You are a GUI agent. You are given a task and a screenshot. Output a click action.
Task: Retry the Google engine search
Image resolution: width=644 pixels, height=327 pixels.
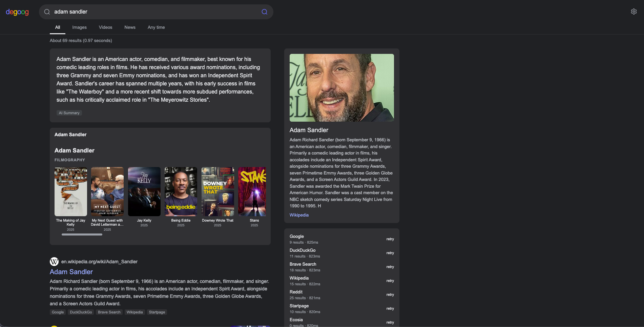click(x=390, y=239)
